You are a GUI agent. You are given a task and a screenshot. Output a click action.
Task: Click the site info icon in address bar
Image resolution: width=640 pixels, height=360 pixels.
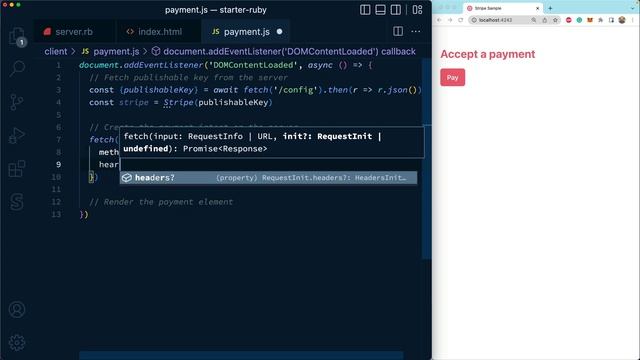click(474, 20)
